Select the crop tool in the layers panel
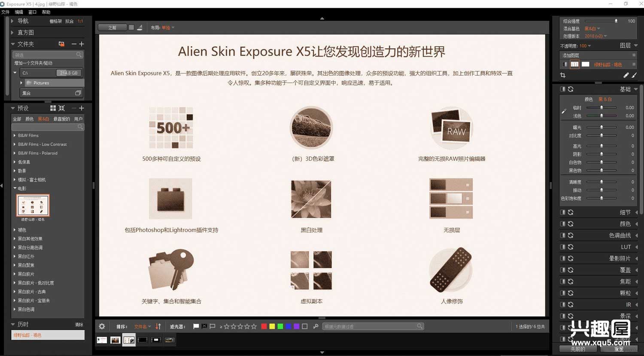644x356 pixels. pos(563,75)
